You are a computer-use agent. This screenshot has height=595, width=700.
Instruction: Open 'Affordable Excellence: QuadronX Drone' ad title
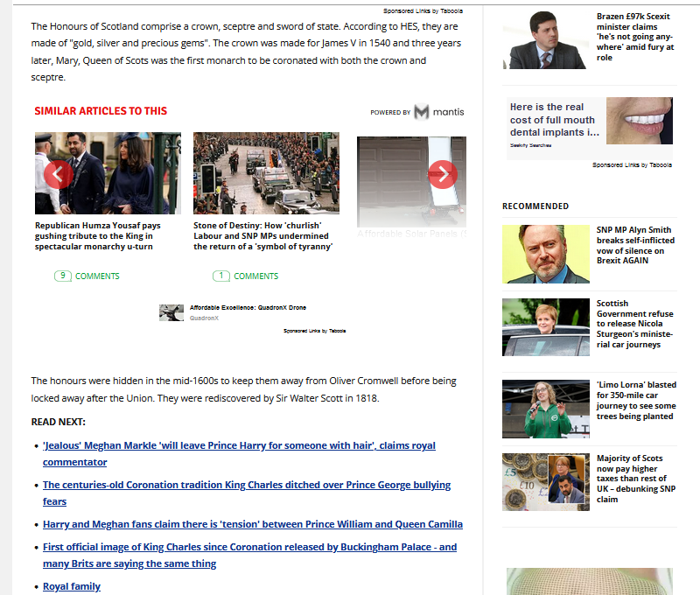coord(248,307)
